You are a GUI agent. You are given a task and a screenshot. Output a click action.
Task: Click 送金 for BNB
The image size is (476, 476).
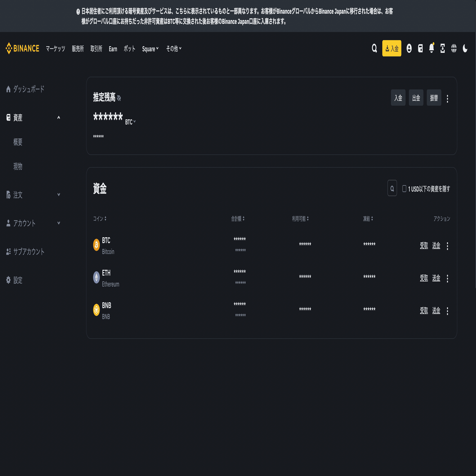pyautogui.click(x=436, y=310)
